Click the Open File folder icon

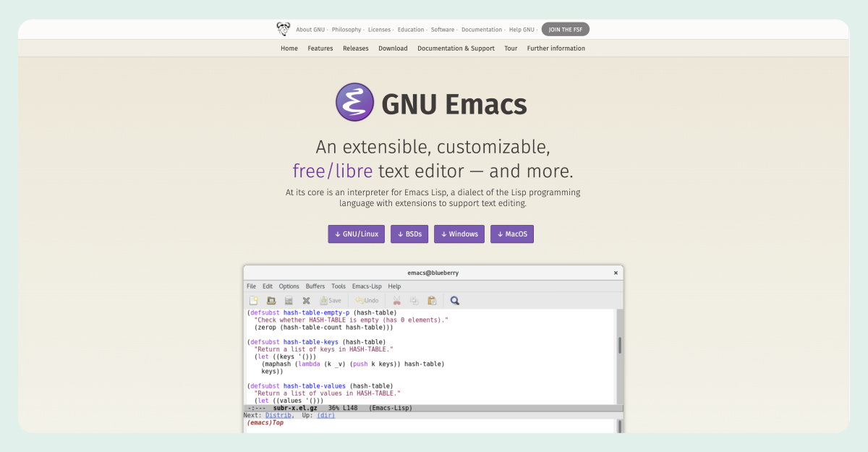tap(271, 301)
